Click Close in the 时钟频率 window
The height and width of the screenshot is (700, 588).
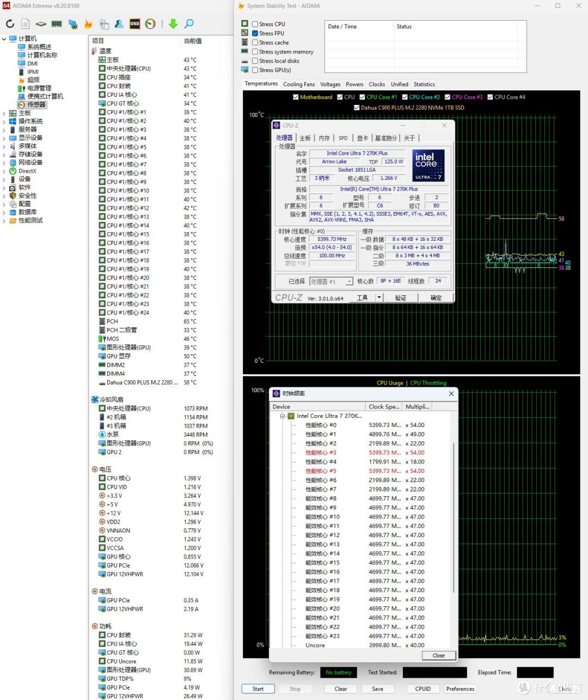[x=439, y=655]
